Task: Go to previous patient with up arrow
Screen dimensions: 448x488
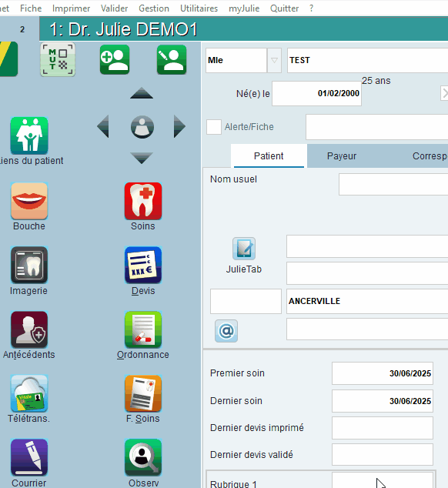Action: click(142, 92)
